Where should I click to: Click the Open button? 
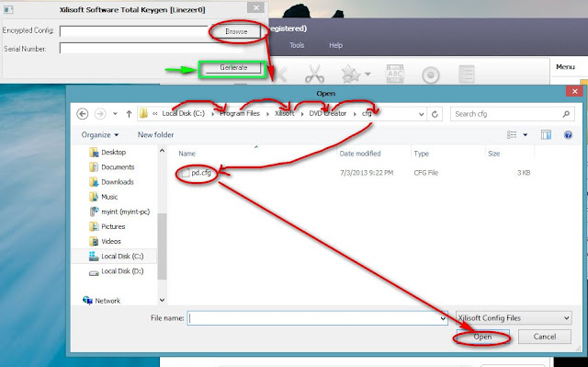coord(483,337)
